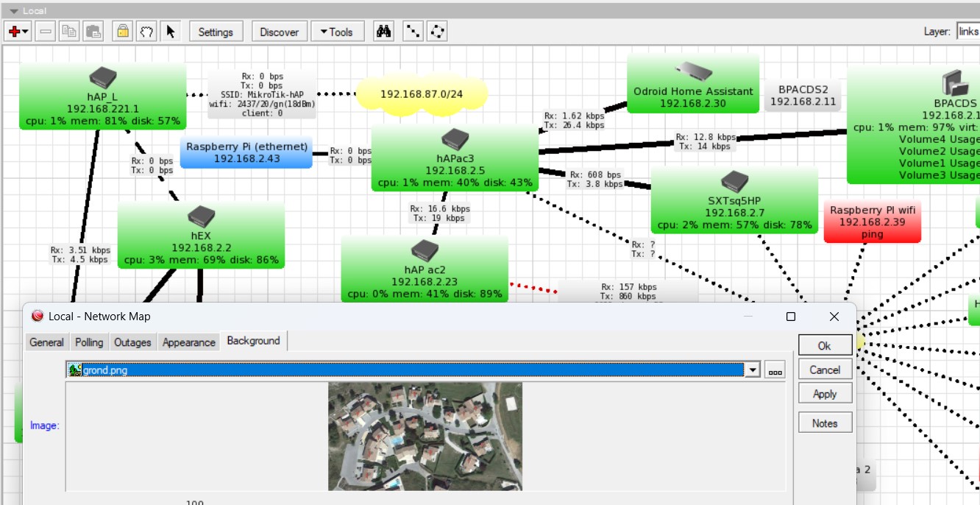The image size is (980, 505).
Task: Switch to the General tab
Action: coord(46,342)
